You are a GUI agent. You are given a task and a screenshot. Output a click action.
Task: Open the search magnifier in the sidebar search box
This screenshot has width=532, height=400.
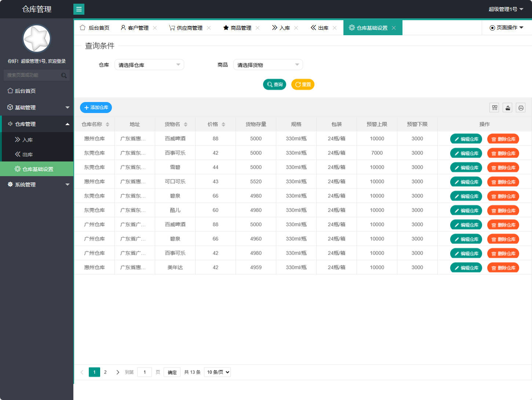(64, 75)
